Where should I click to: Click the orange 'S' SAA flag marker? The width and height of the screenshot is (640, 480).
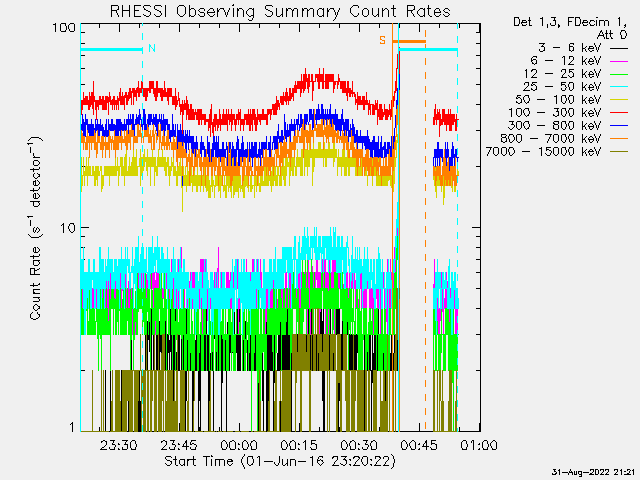(382, 40)
